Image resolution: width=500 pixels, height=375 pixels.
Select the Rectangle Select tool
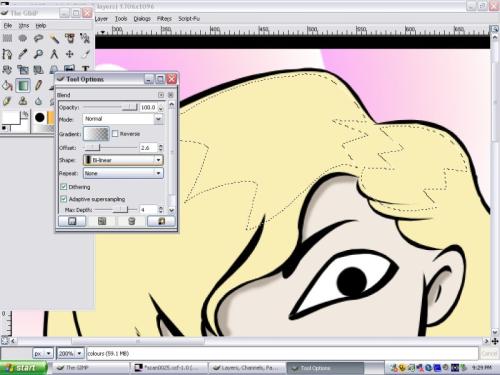click(x=7, y=38)
